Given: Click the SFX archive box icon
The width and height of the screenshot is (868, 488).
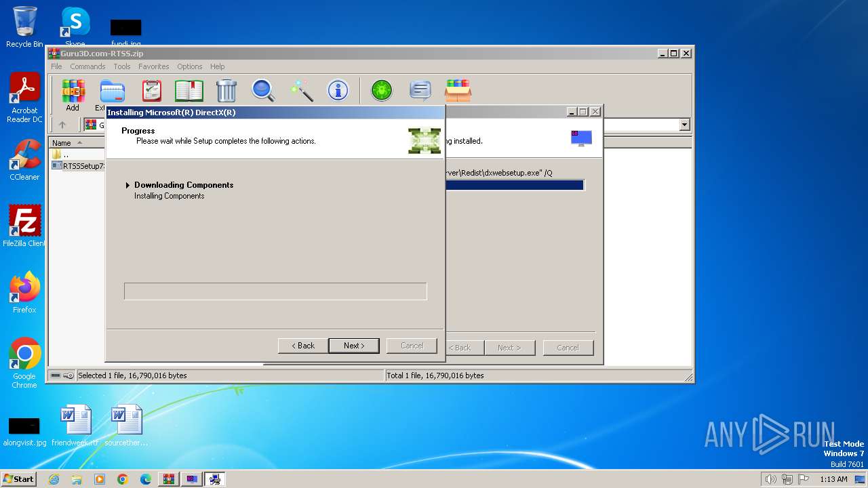Looking at the screenshot, I should click(458, 90).
